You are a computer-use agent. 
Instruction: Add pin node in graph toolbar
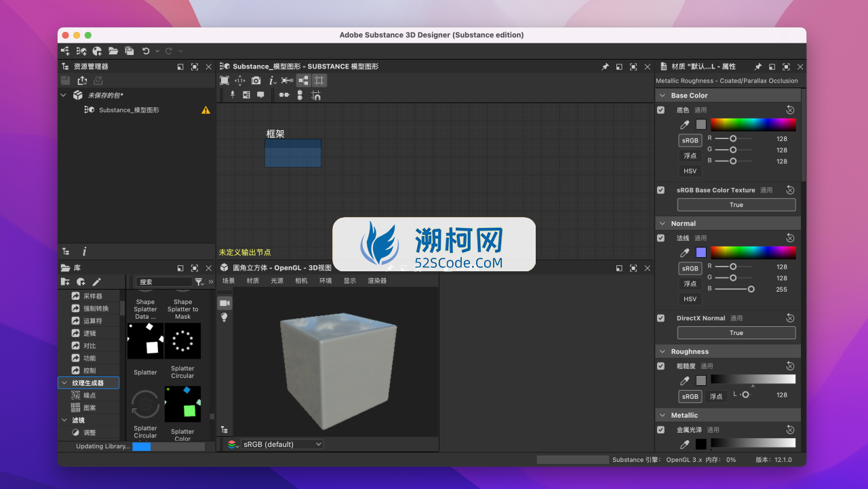tap(233, 95)
